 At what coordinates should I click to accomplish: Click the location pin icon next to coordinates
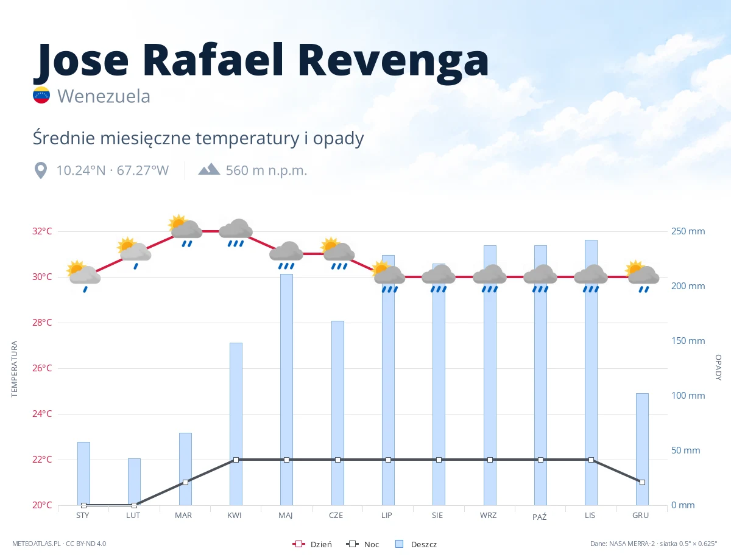tap(41, 170)
